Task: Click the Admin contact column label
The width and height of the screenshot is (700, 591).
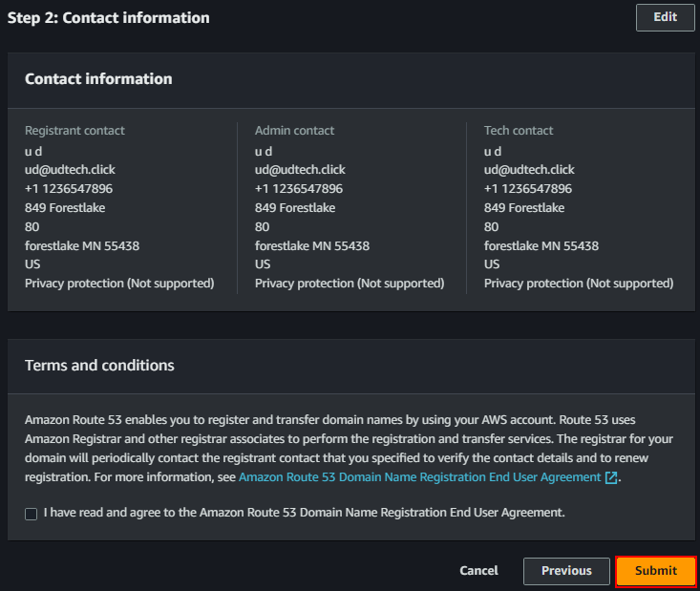Action: pos(294,131)
